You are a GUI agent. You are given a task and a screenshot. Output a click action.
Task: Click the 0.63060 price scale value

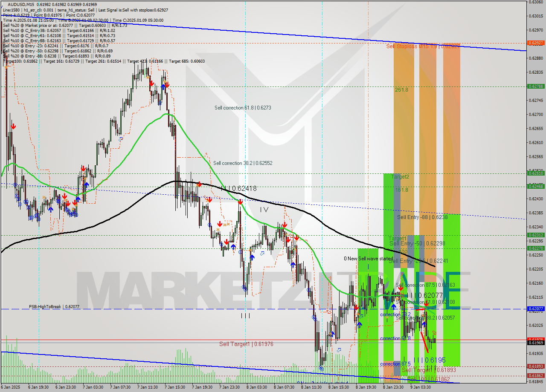point(537,2)
